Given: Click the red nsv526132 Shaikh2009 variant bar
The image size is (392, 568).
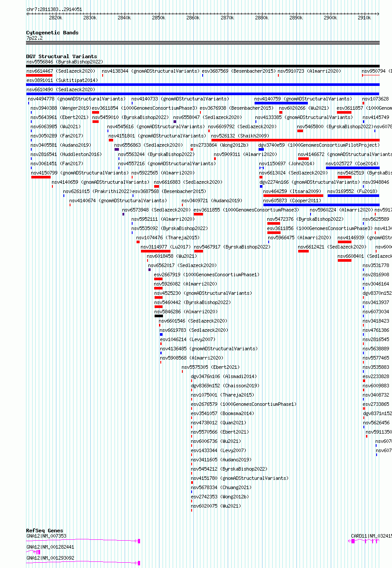Looking at the screenshot, I should [296, 140].
